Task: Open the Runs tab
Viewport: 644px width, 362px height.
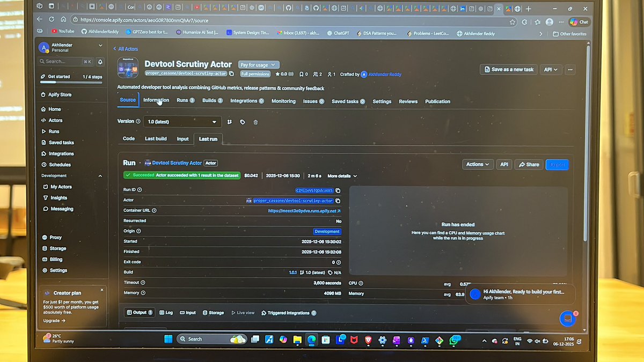Action: point(185,100)
